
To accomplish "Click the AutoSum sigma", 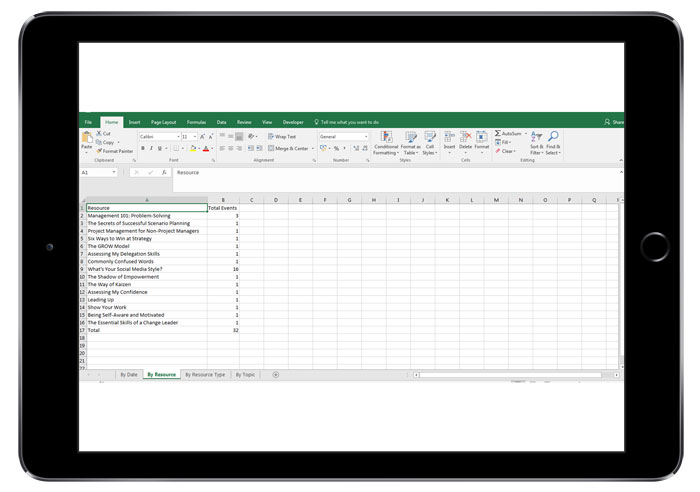I will tap(498, 133).
